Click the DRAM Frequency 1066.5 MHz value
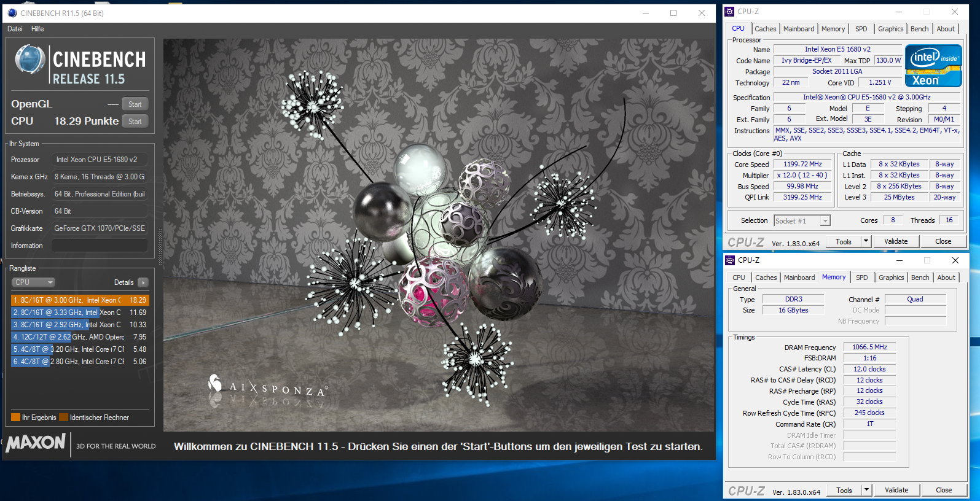Image resolution: width=980 pixels, height=501 pixels. pos(869,348)
